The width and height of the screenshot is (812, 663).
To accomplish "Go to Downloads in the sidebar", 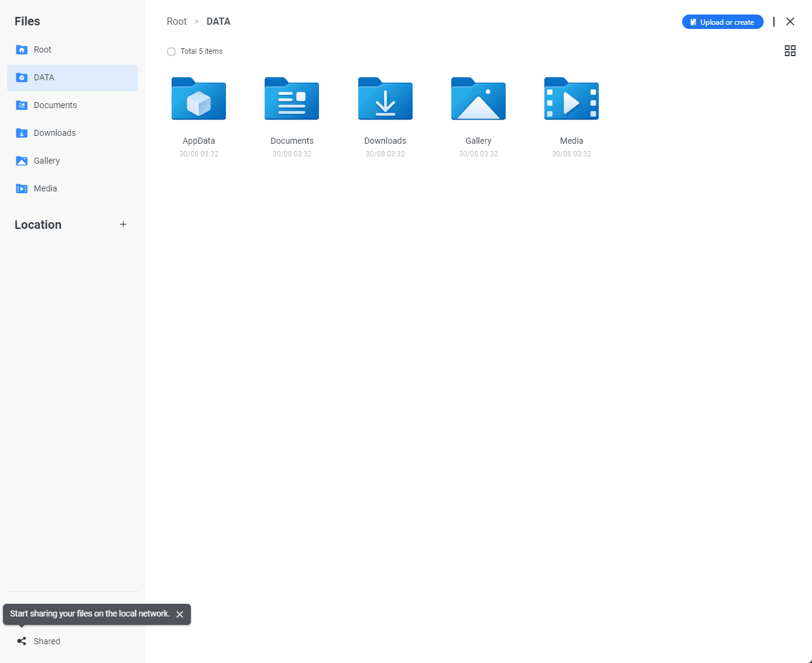I will pos(72,133).
